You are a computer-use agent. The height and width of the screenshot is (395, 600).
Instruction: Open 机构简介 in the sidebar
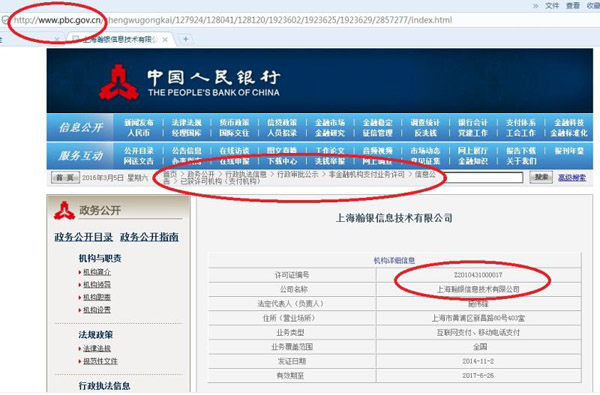click(97, 272)
